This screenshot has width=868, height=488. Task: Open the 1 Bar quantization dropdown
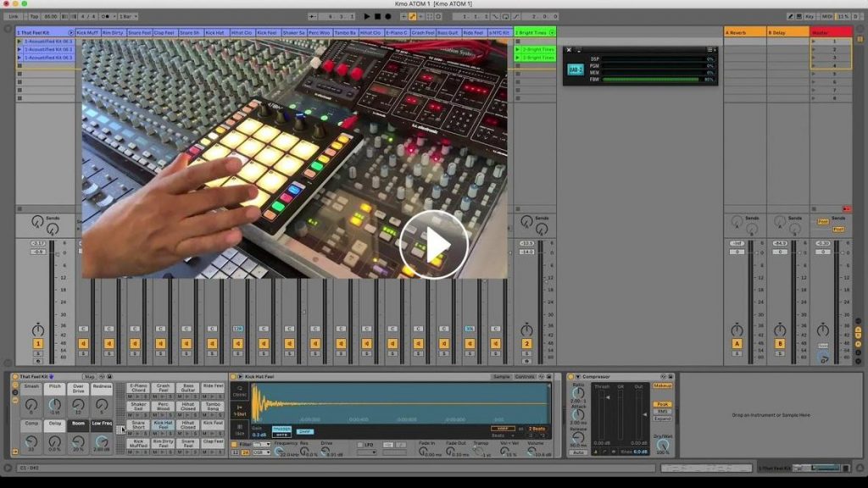pyautogui.click(x=128, y=17)
